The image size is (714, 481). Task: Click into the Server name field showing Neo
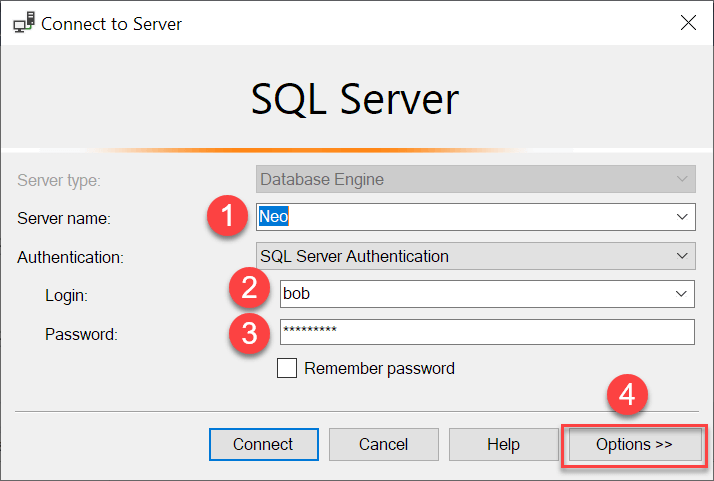[460, 217]
